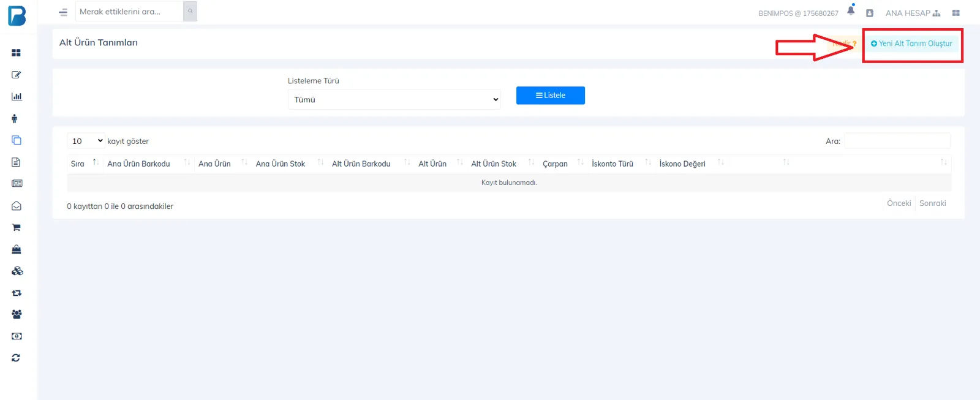
Task: Click Yeni Alt Tanım Oluştur button
Action: tap(911, 43)
